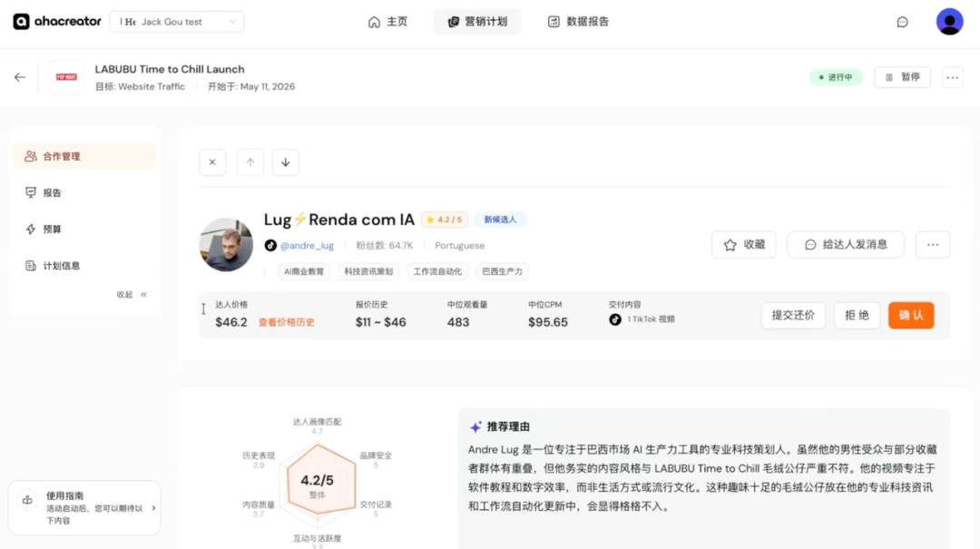Click the $11 ~ $46 quote history value
This screenshot has width=980, height=549.
pos(380,322)
